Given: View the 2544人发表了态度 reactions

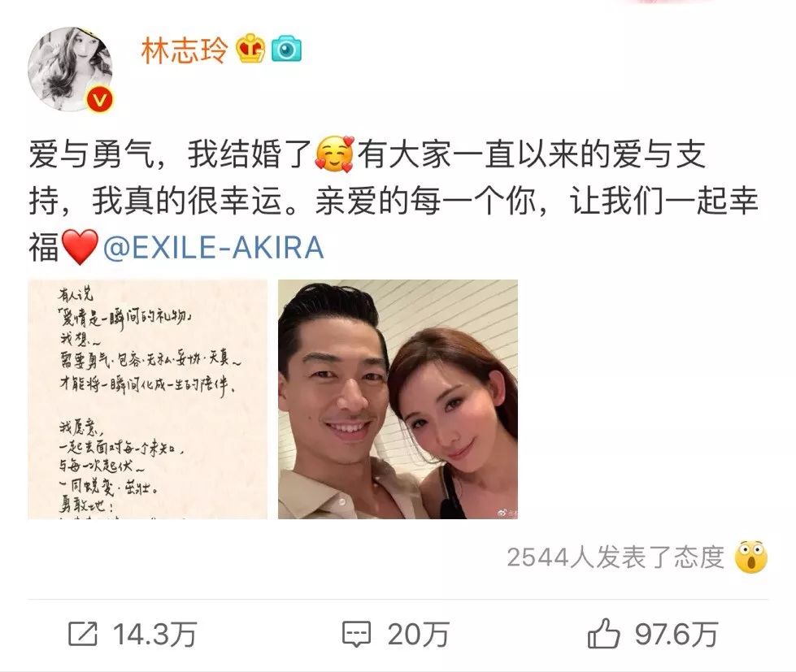Looking at the screenshot, I should pyautogui.click(x=615, y=557).
